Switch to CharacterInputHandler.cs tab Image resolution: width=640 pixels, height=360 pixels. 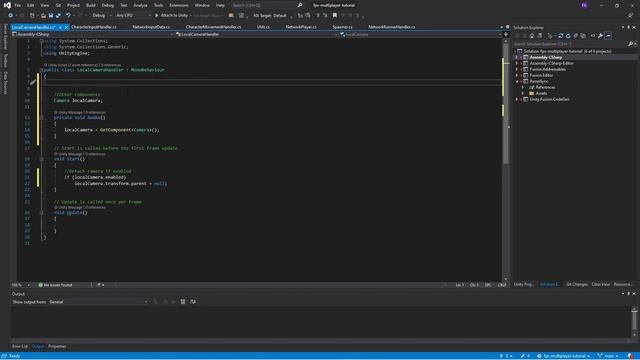(x=93, y=27)
